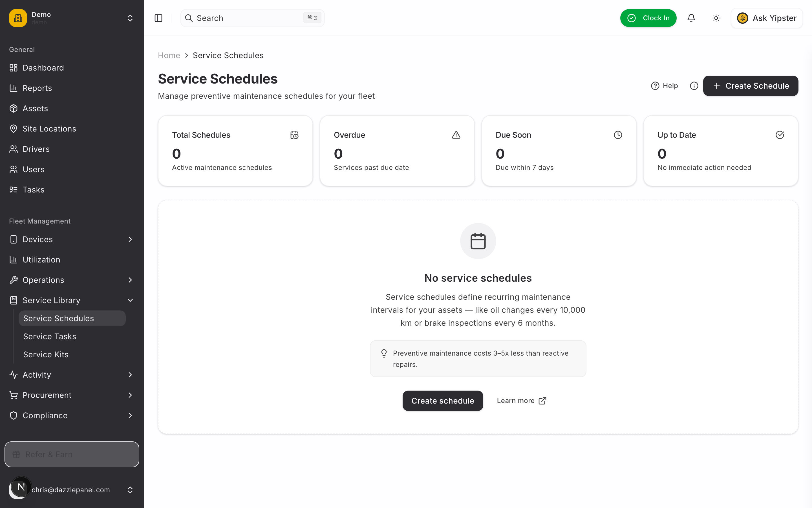Open Service Kits submenu item
The height and width of the screenshot is (508, 812).
click(x=72, y=354)
